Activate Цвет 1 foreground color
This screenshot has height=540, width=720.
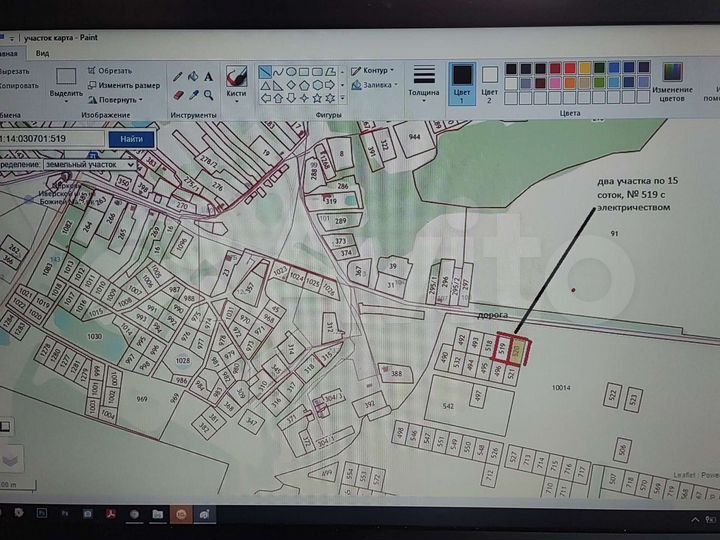(462, 84)
